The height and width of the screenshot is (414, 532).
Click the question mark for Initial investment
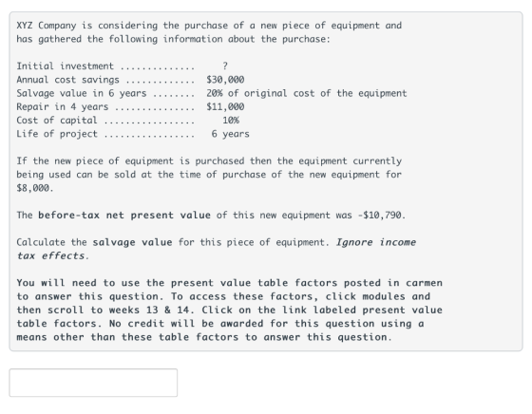pos(225,66)
